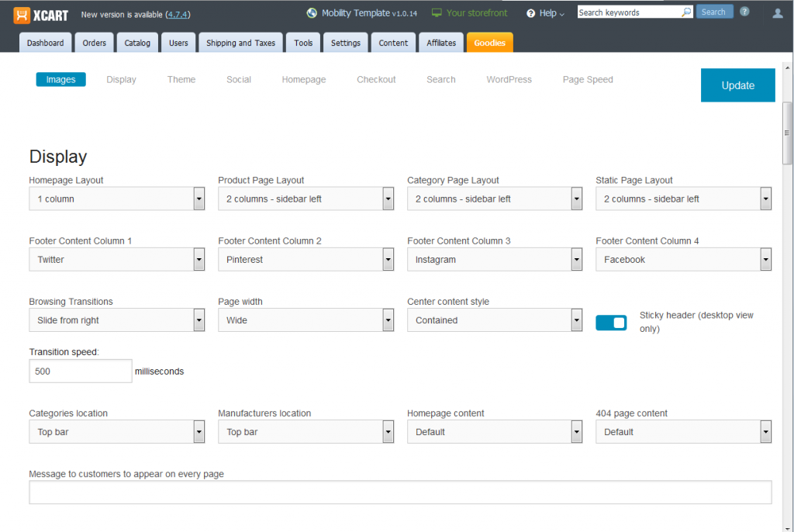Image resolution: width=794 pixels, height=532 pixels.
Task: Switch to the WordPress tab
Action: [x=509, y=79]
